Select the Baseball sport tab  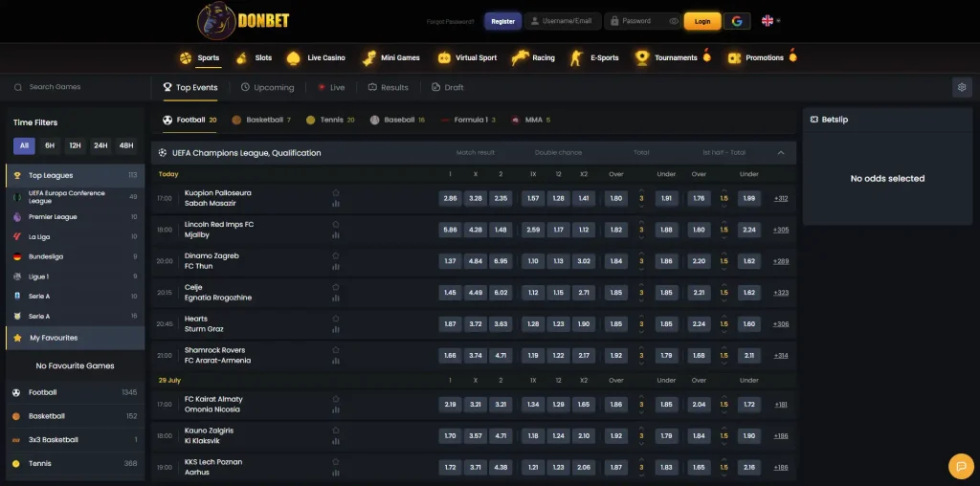[x=397, y=120]
